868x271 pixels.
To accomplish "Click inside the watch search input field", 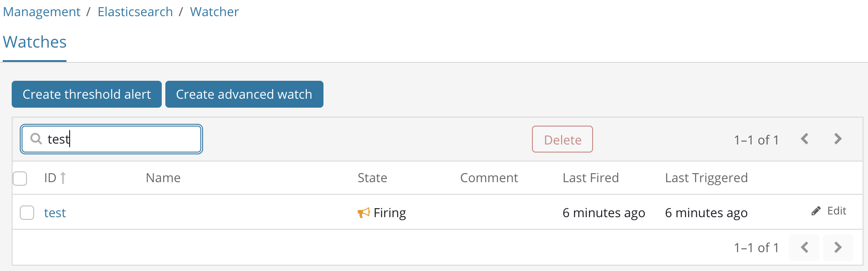I will pyautogui.click(x=112, y=139).
